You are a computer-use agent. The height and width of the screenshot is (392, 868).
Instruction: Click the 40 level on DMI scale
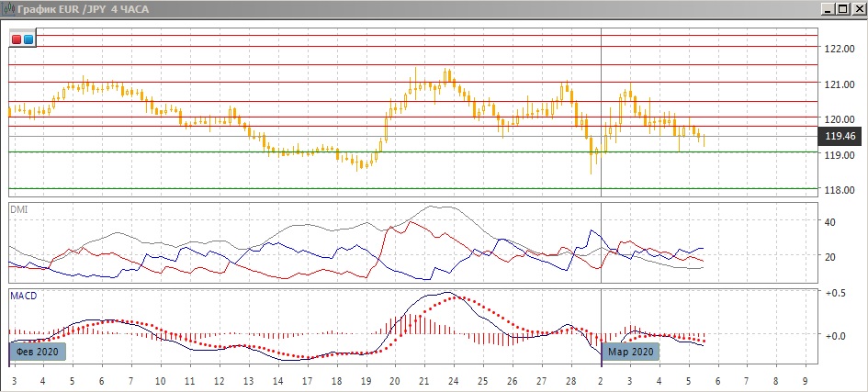tap(829, 222)
